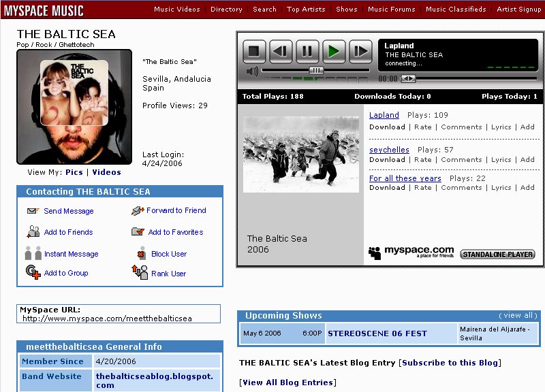
Task: View the band's Videos
Action: pos(106,172)
